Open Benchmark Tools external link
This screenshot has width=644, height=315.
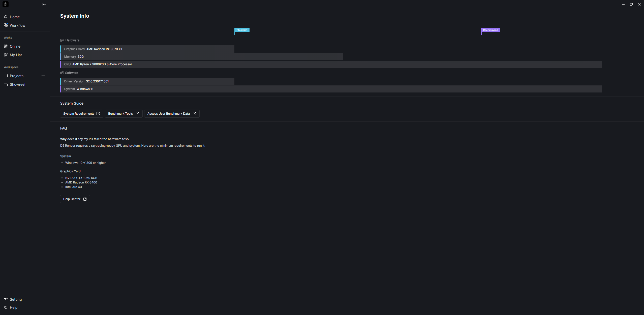(124, 114)
